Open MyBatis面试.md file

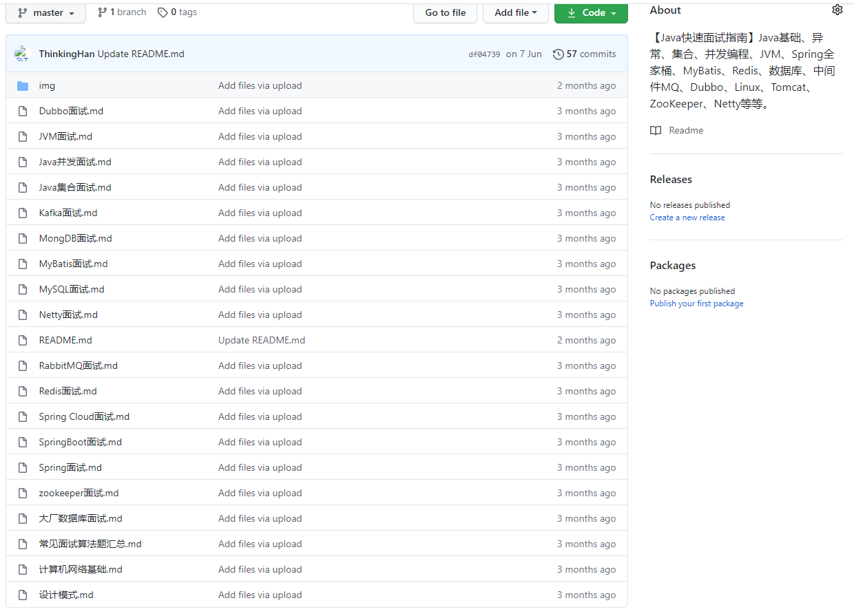tap(73, 264)
